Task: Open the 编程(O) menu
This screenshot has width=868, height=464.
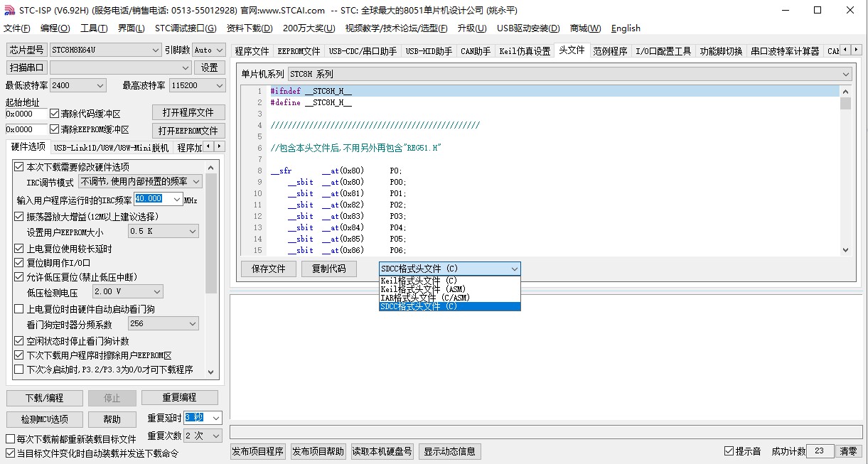Action: tap(55, 28)
